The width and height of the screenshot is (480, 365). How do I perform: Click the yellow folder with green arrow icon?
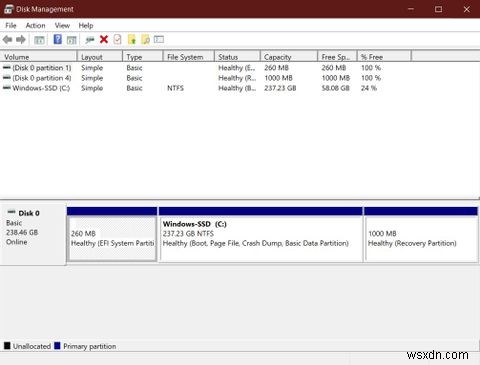[132, 39]
